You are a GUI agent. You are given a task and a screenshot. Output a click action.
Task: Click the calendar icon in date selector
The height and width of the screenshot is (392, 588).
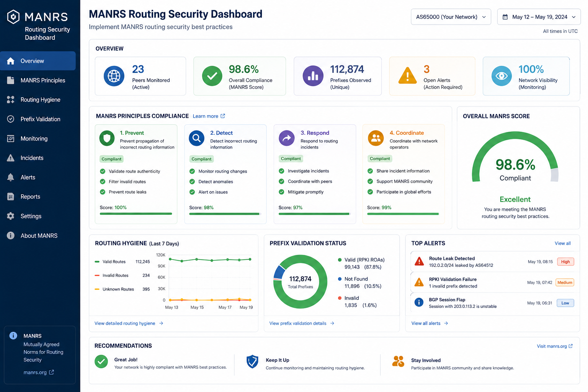pos(505,17)
